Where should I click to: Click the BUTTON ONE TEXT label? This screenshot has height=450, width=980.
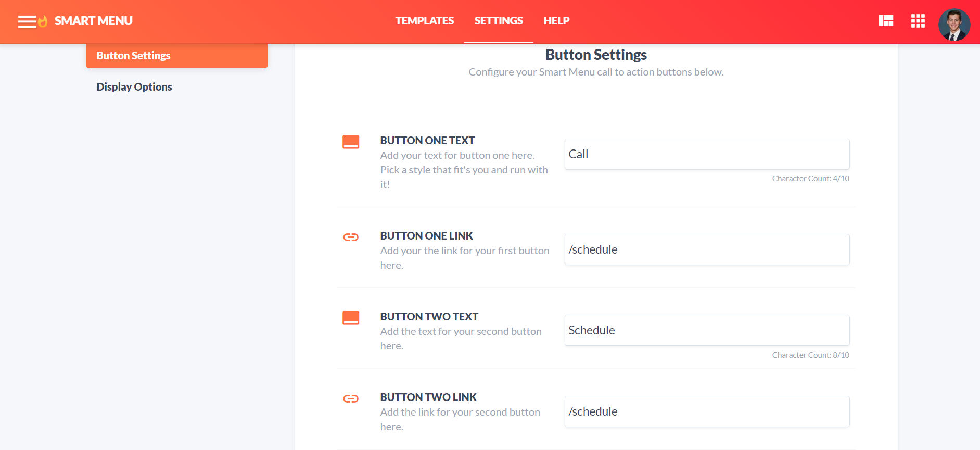(427, 141)
